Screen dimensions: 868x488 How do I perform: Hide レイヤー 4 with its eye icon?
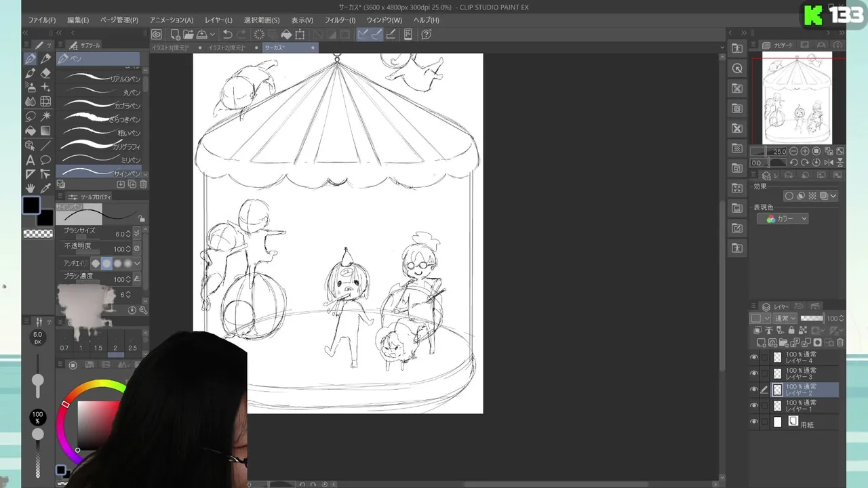point(754,357)
